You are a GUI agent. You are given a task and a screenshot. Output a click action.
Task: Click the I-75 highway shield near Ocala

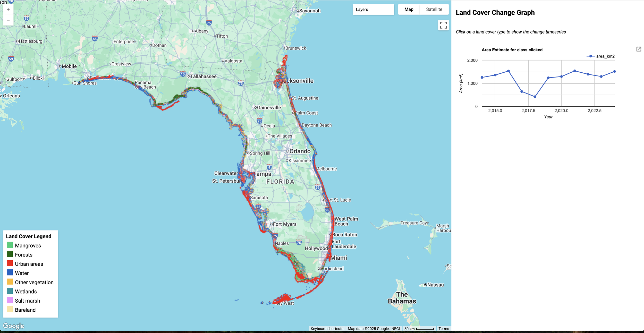(259, 121)
